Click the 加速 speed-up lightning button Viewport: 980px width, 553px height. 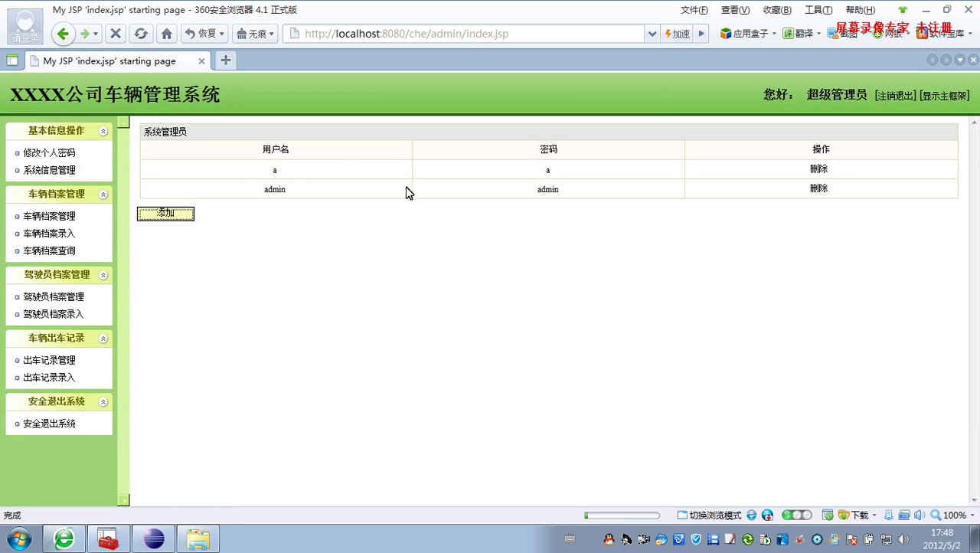(x=677, y=34)
